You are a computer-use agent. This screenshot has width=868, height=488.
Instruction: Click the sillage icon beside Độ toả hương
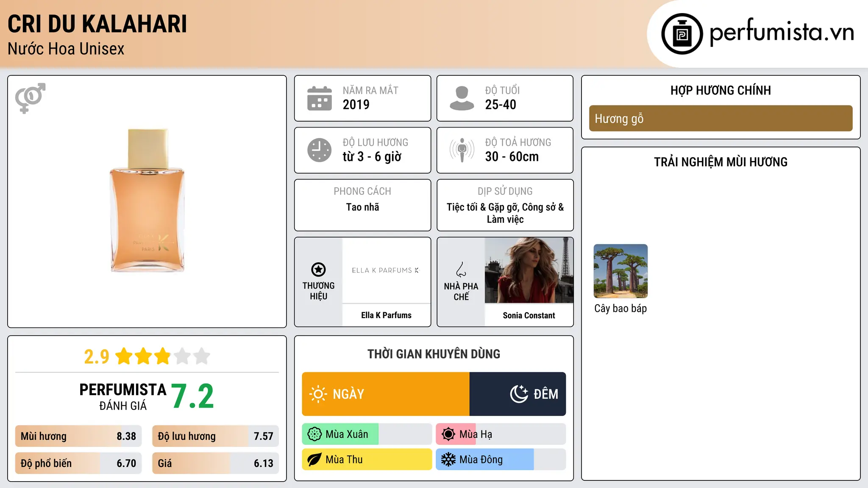462,150
